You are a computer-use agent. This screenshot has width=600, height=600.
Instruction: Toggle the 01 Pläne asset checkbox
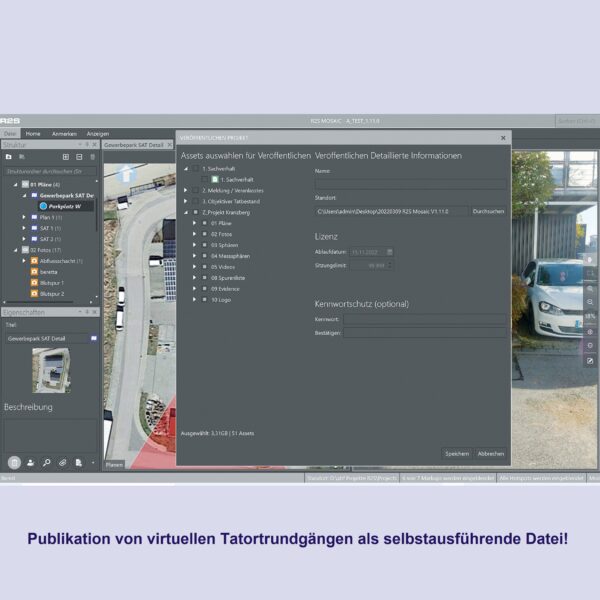tap(204, 223)
